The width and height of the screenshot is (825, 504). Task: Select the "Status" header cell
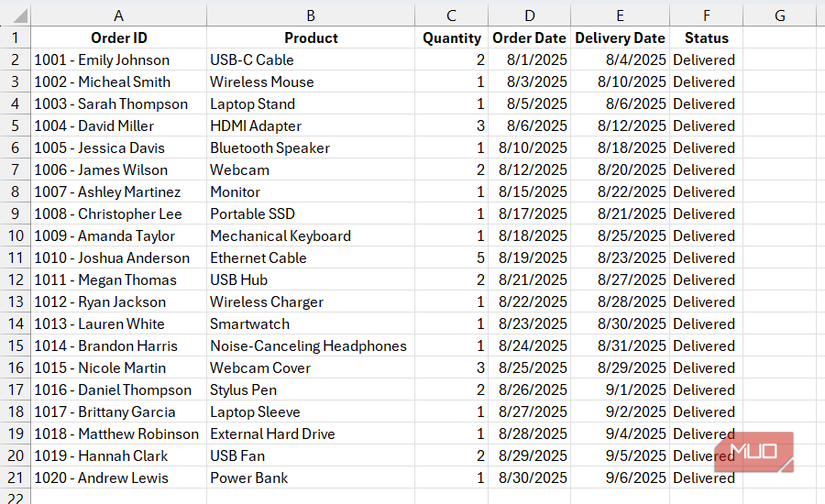[x=706, y=38]
